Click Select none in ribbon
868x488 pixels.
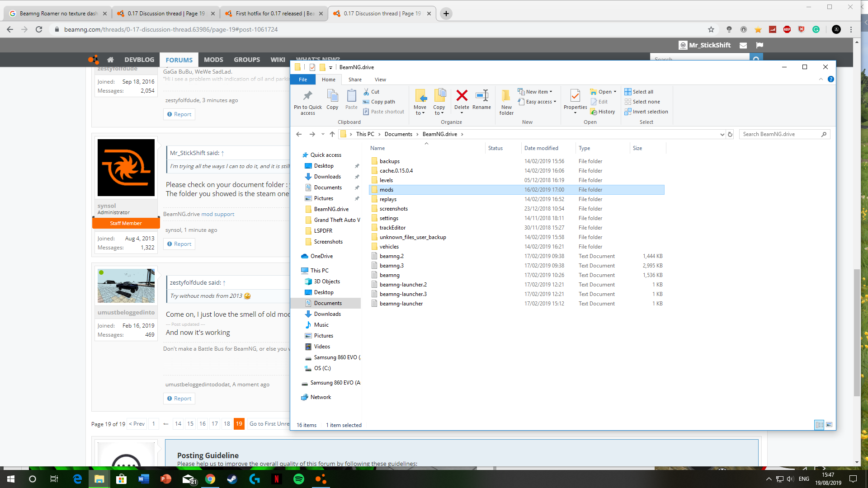tap(642, 102)
